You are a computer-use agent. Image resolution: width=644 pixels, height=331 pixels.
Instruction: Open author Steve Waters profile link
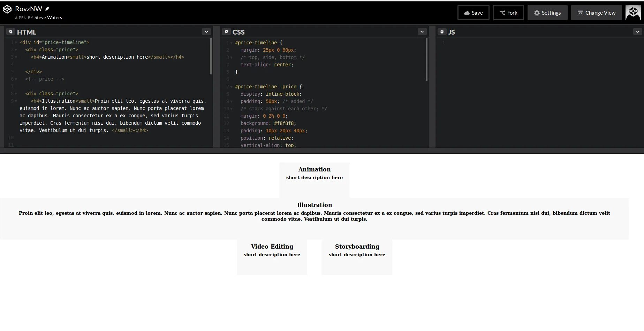tap(48, 17)
